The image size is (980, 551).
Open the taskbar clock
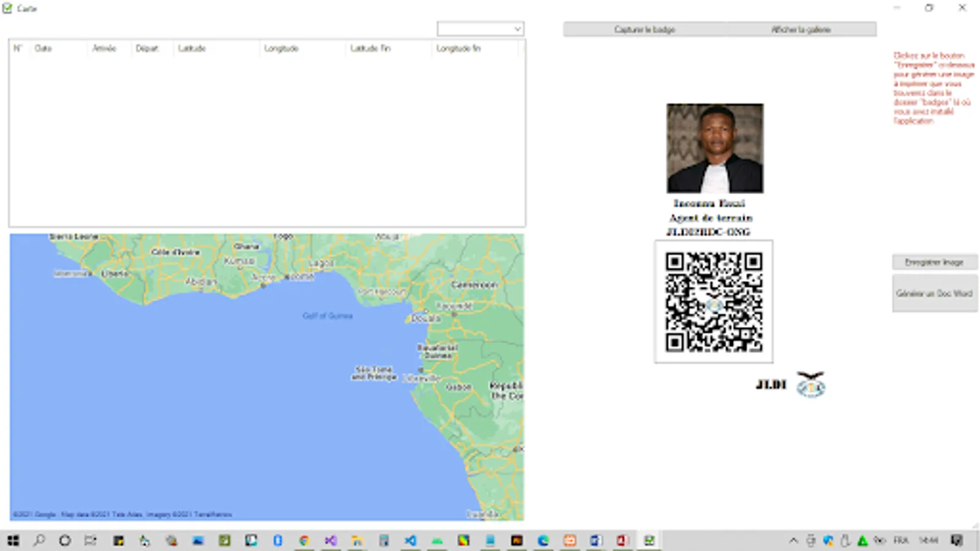(929, 540)
